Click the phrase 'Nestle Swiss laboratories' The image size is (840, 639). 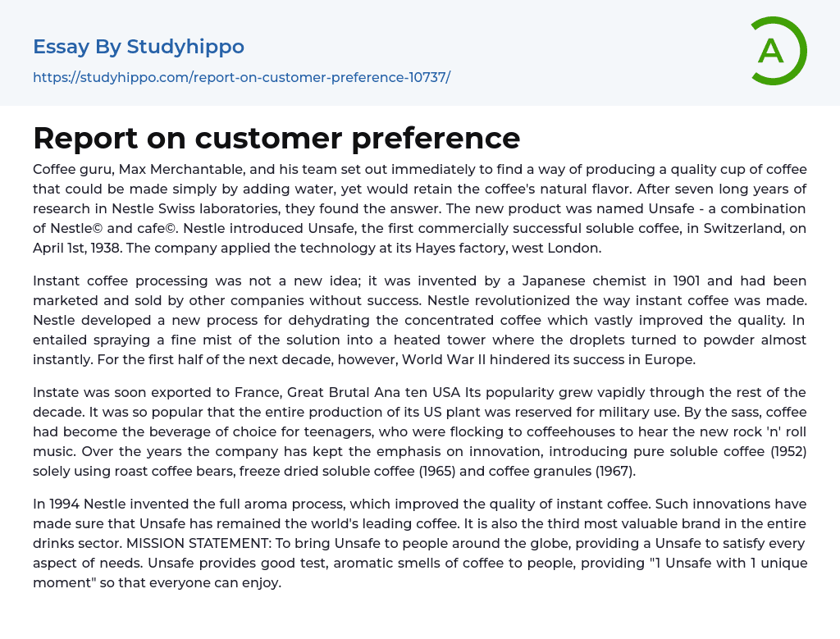[185, 208]
